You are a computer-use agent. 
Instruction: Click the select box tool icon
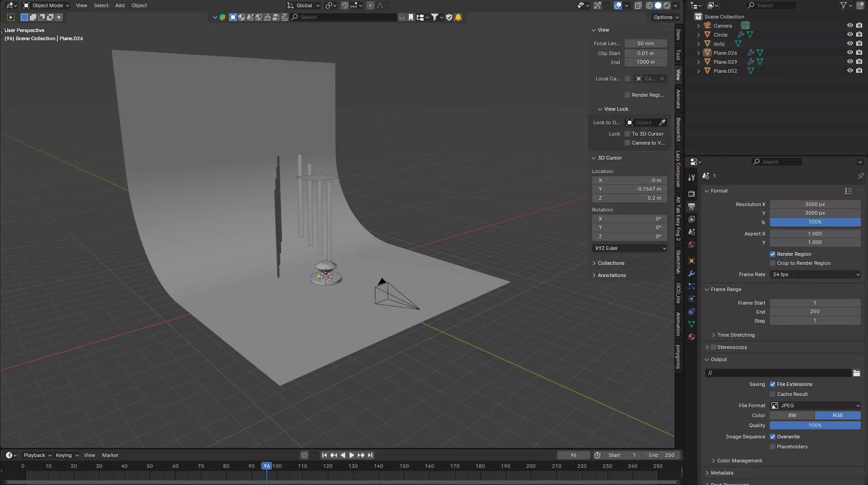[x=11, y=17]
